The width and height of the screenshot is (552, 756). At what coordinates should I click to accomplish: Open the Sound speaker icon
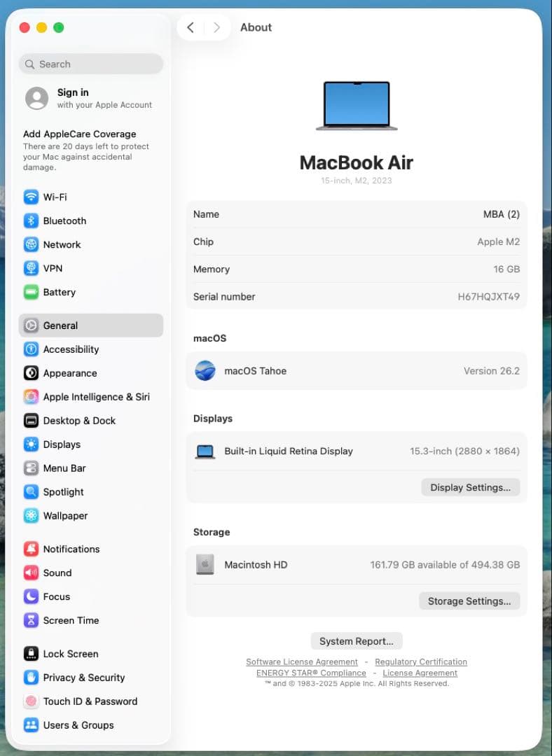(x=31, y=573)
